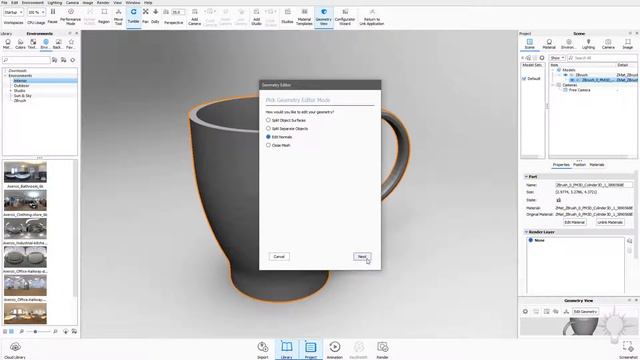Viewport: 640px width, 360px height.
Task: Click Next in the Geometry Editor dialog
Action: [x=362, y=256]
